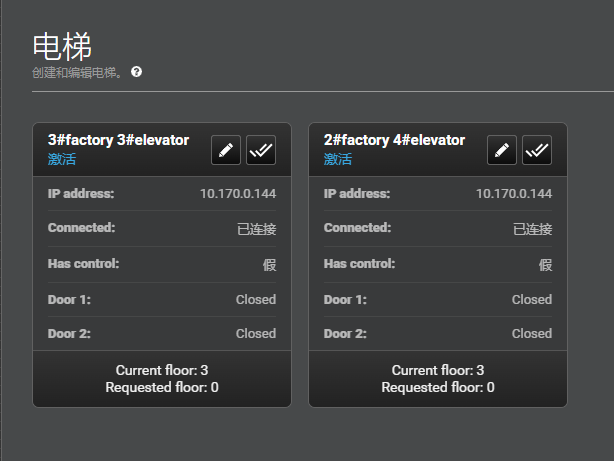Click the 电梯 page heading
The height and width of the screenshot is (461, 614).
62,47
